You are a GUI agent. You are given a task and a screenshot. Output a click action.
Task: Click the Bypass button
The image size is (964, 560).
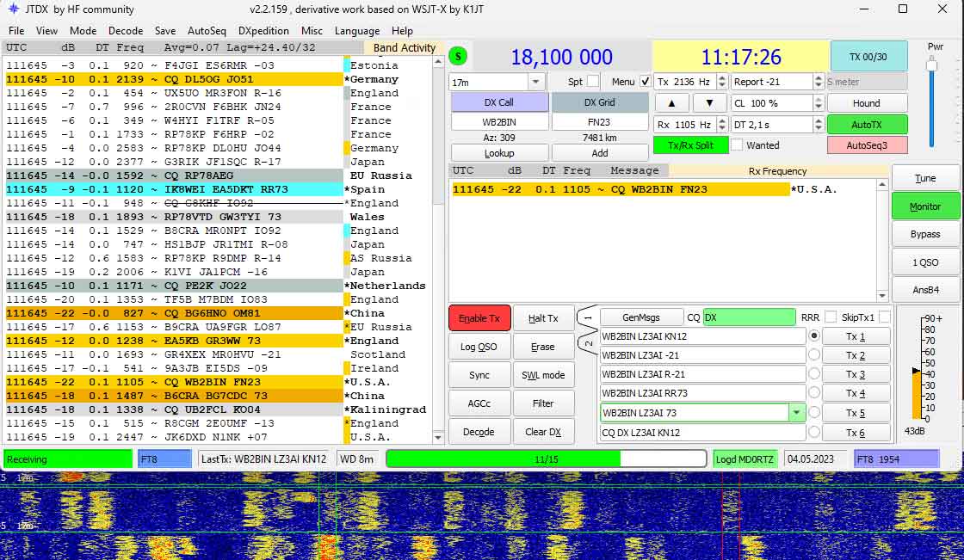(x=925, y=234)
